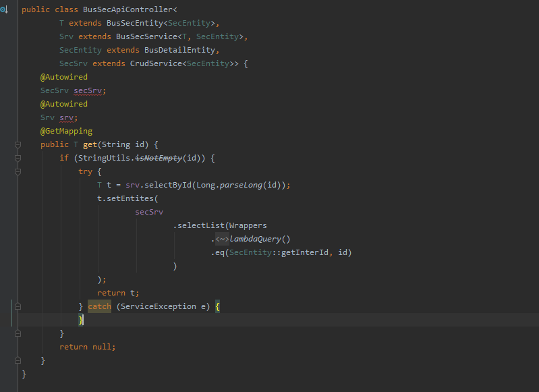Expand the collapsed <~> type arguments before lambdaQuery
This screenshot has width=539, height=392.
click(221, 239)
